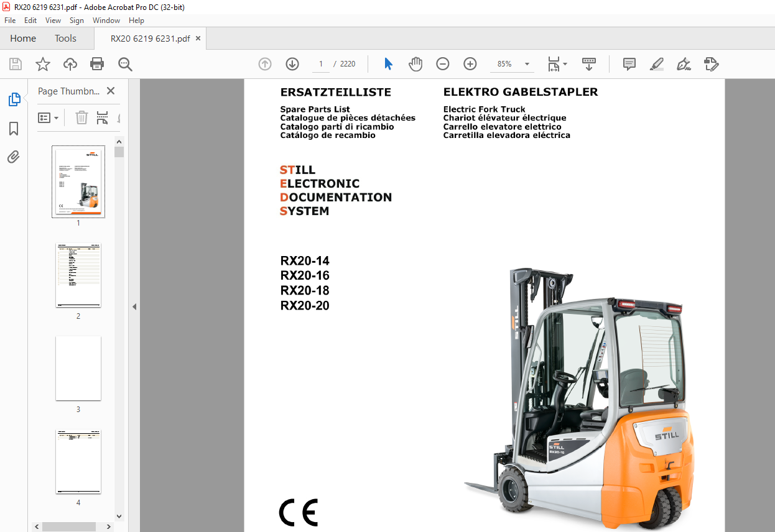The image size is (775, 532).
Task: Click the page number input field
Action: 321,64
